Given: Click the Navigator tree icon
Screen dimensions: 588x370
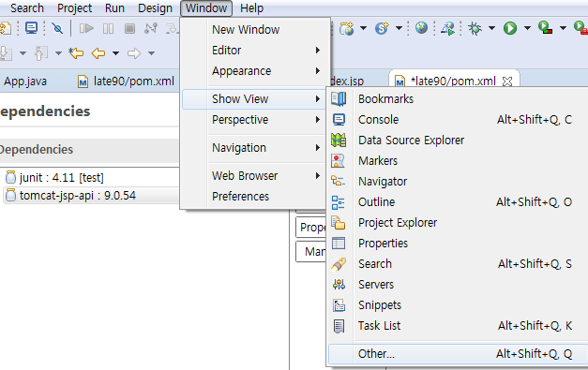Looking at the screenshot, I should (x=339, y=182).
